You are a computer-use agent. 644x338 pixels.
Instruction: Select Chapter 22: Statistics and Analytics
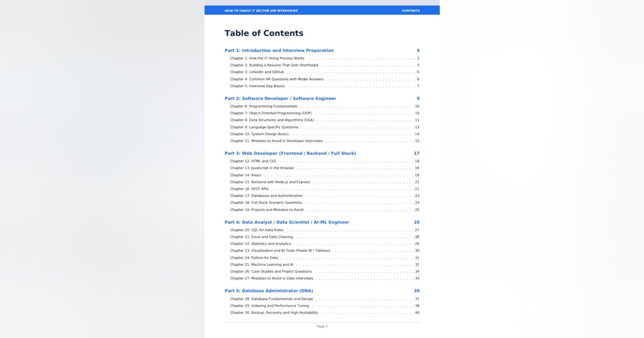261,244
